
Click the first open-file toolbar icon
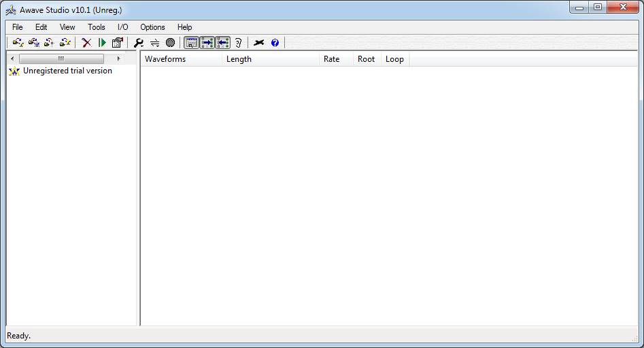(18, 42)
